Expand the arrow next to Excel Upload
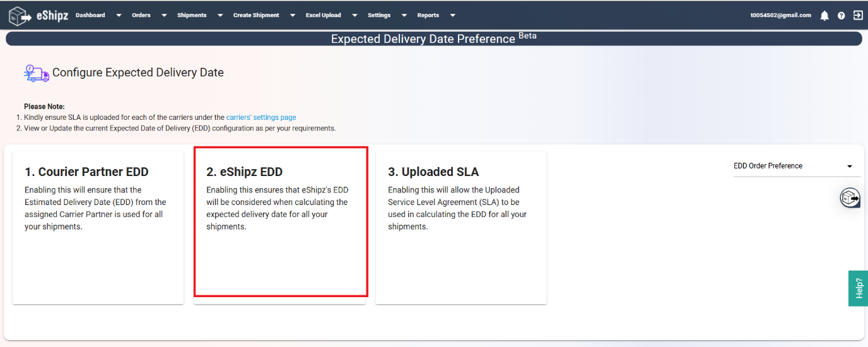The width and height of the screenshot is (868, 347). pyautogui.click(x=355, y=16)
